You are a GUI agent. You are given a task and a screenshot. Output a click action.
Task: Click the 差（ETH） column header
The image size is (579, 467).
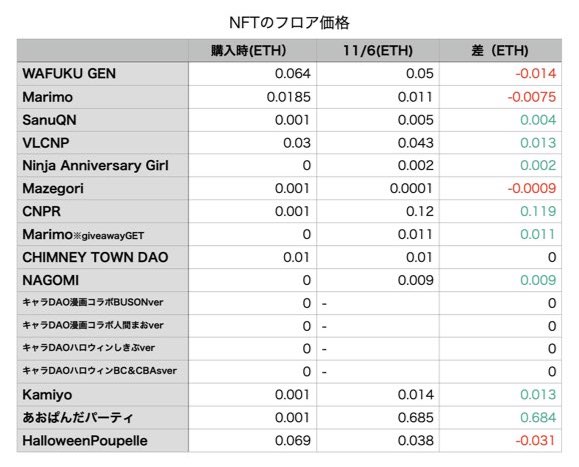pyautogui.click(x=500, y=51)
